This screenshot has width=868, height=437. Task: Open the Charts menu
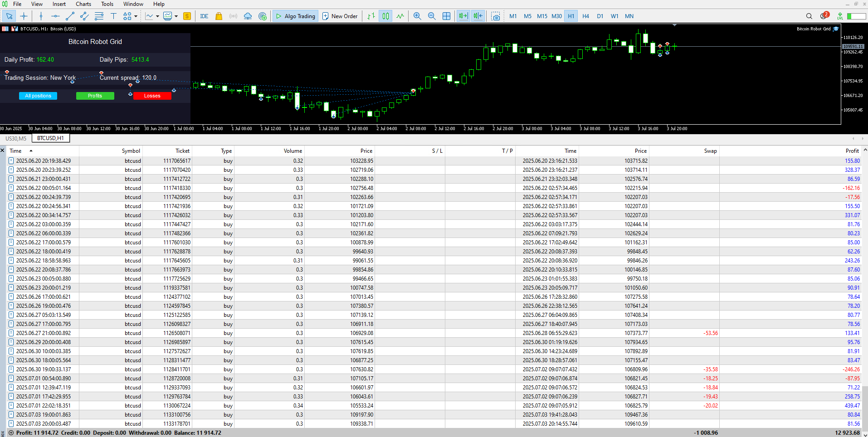click(x=83, y=4)
